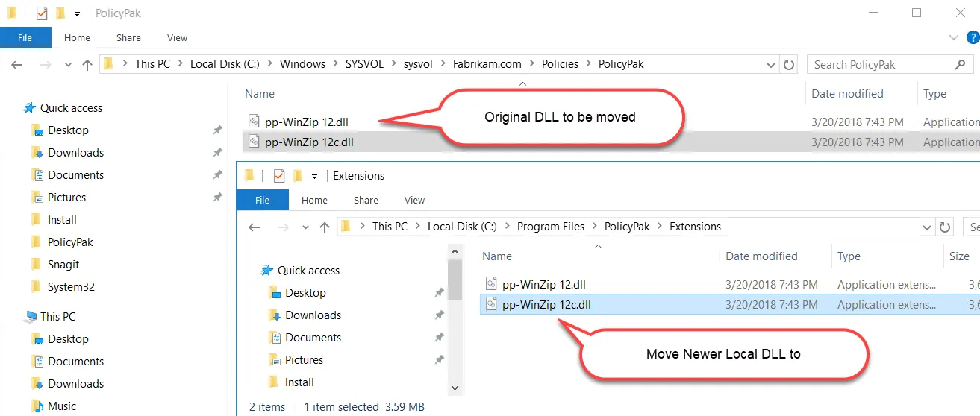Refresh the PolicyPak folder view
Viewport: 980px width, 416px height.
789,65
